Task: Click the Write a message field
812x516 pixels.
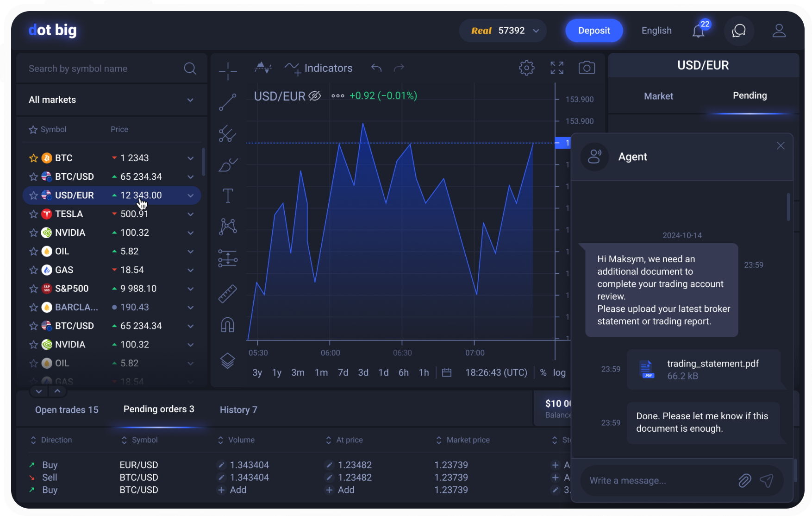Action: pyautogui.click(x=657, y=481)
